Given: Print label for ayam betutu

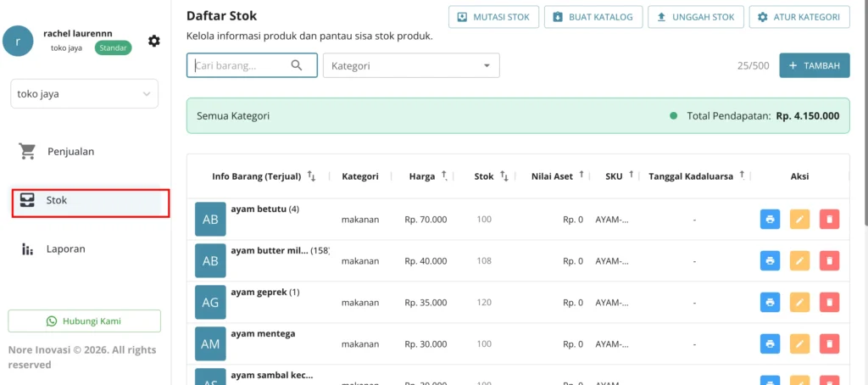Looking at the screenshot, I should [770, 220].
